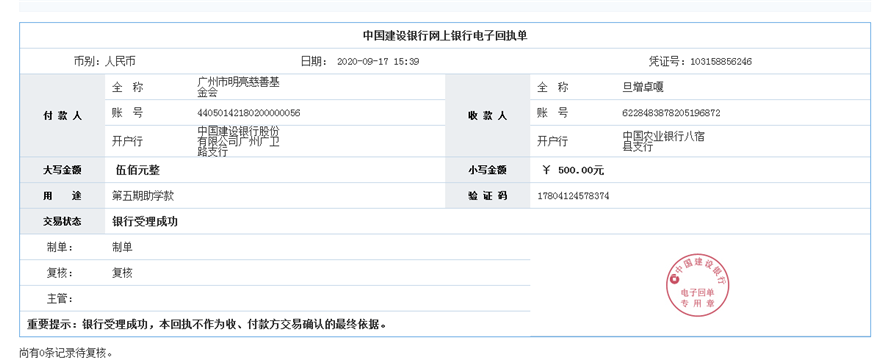
Task: Click the purpose text 第五期助学款
Action: click(x=143, y=196)
